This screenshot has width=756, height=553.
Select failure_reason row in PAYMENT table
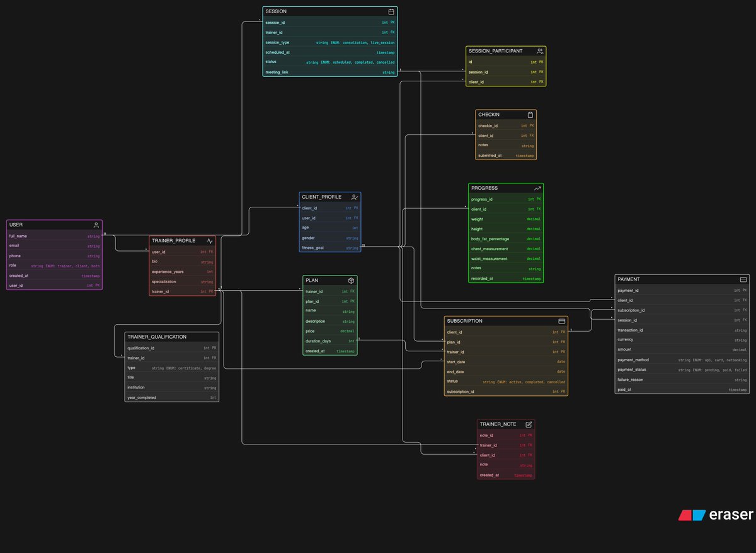pos(682,380)
